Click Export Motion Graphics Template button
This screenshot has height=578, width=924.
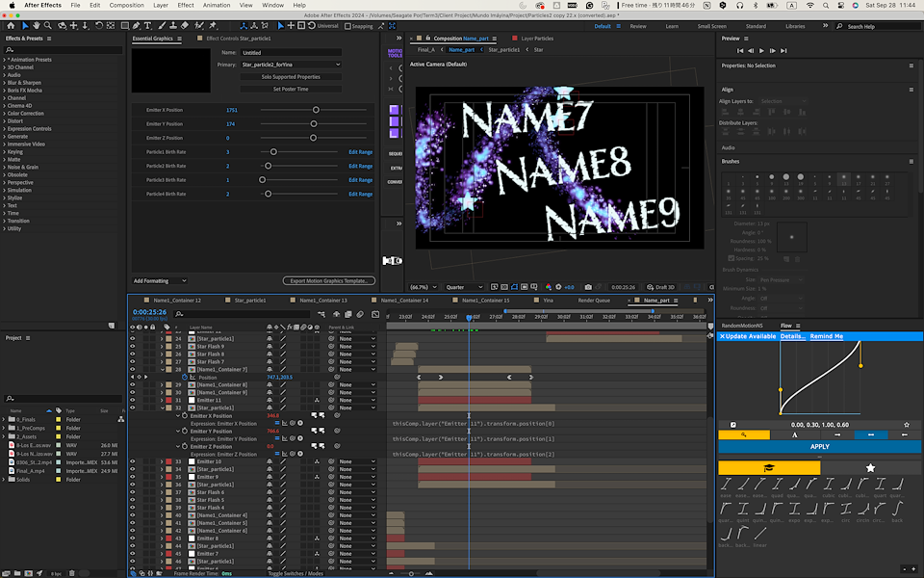click(328, 280)
